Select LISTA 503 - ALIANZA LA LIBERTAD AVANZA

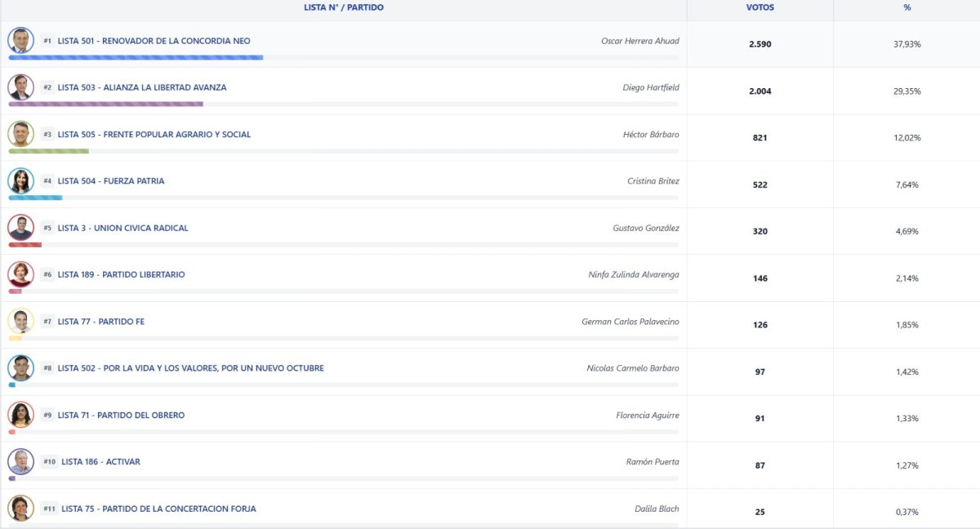[x=142, y=87]
